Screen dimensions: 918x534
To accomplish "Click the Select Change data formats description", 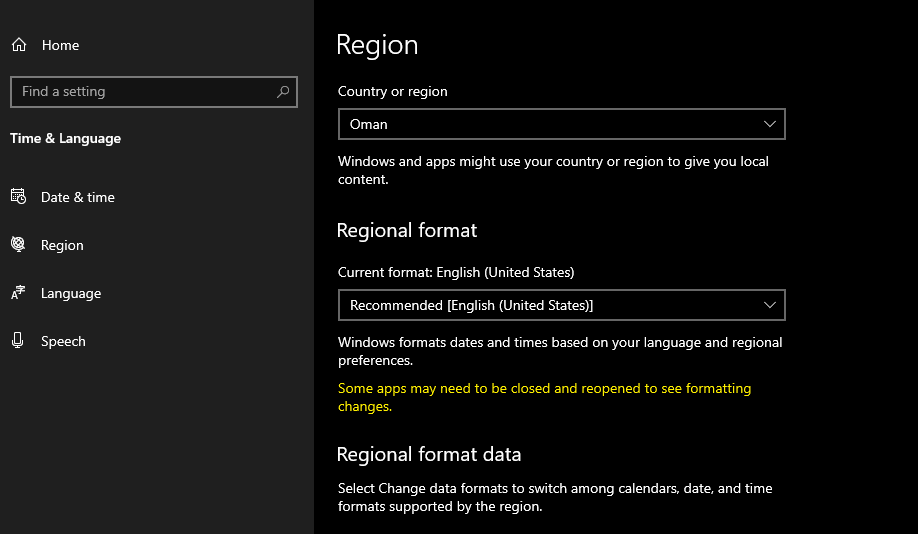I will pyautogui.click(x=555, y=497).
